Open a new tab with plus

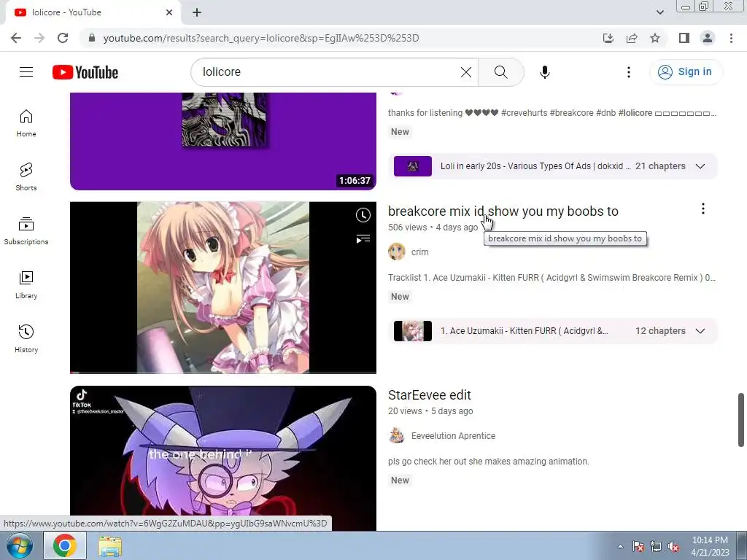click(197, 12)
